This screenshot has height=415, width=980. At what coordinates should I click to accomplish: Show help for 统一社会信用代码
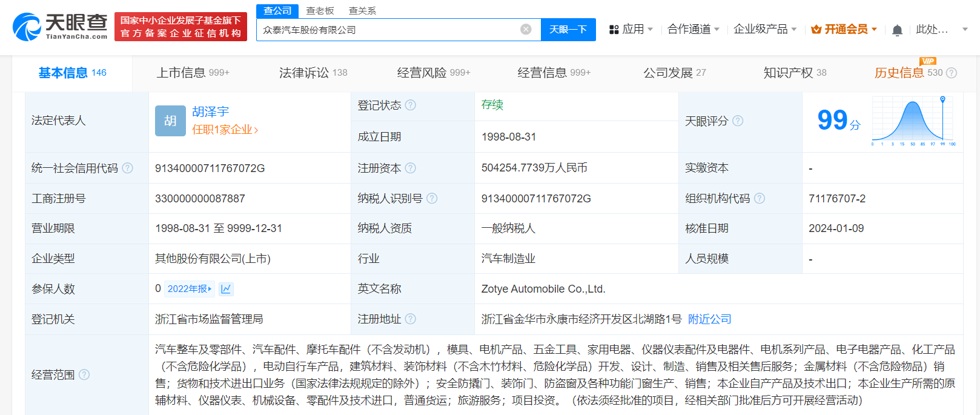127,168
